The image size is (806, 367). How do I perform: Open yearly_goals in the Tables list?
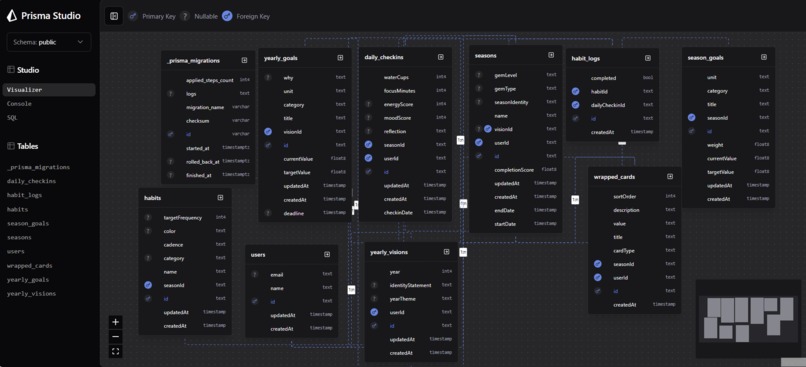(x=28, y=280)
